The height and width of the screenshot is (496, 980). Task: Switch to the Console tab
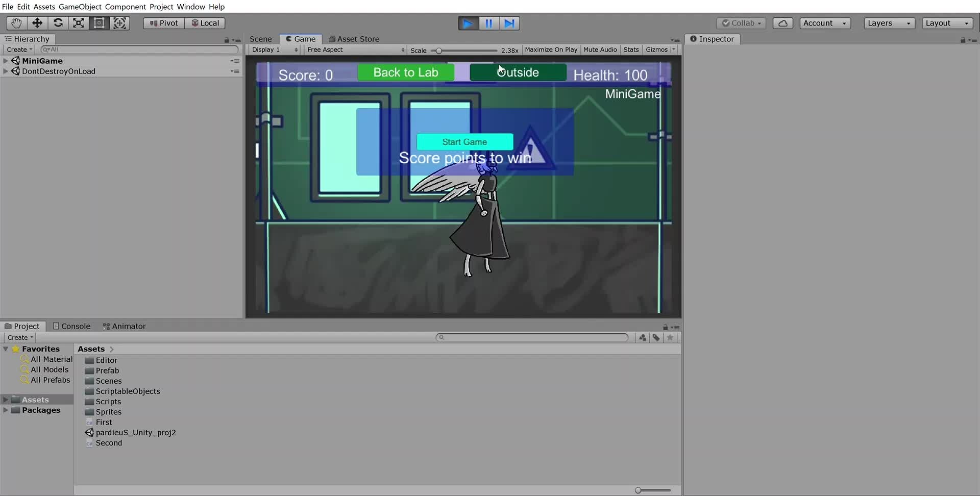click(x=75, y=326)
